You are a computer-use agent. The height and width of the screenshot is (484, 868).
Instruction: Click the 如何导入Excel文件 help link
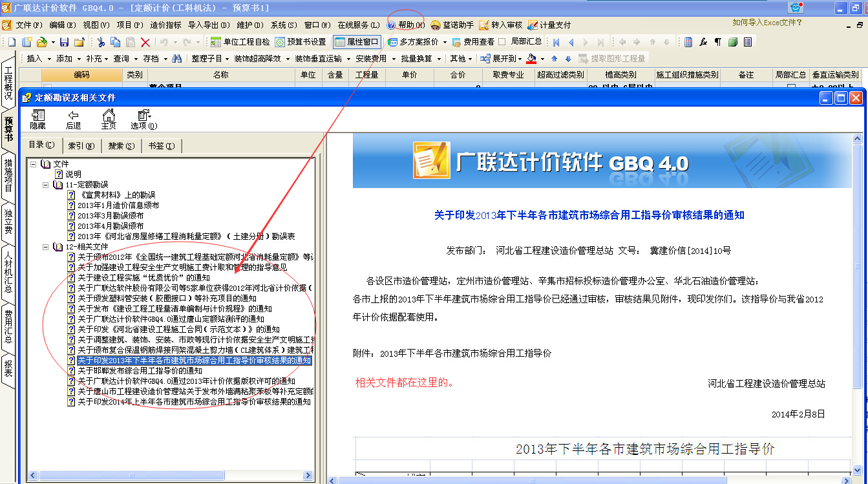point(767,22)
